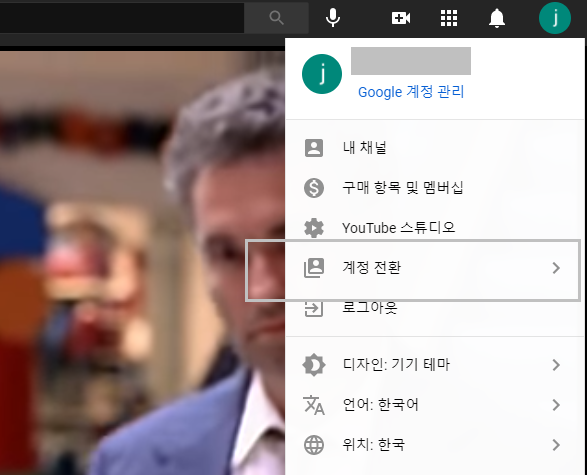Start voice search with the microphone icon
Image resolution: width=587 pixels, height=475 pixels.
(332, 18)
